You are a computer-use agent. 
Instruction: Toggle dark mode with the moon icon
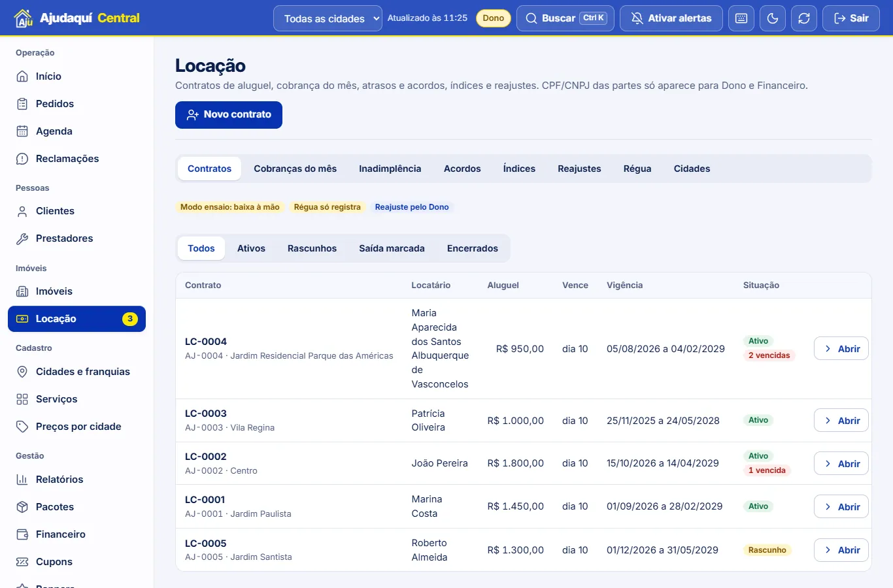(x=773, y=18)
